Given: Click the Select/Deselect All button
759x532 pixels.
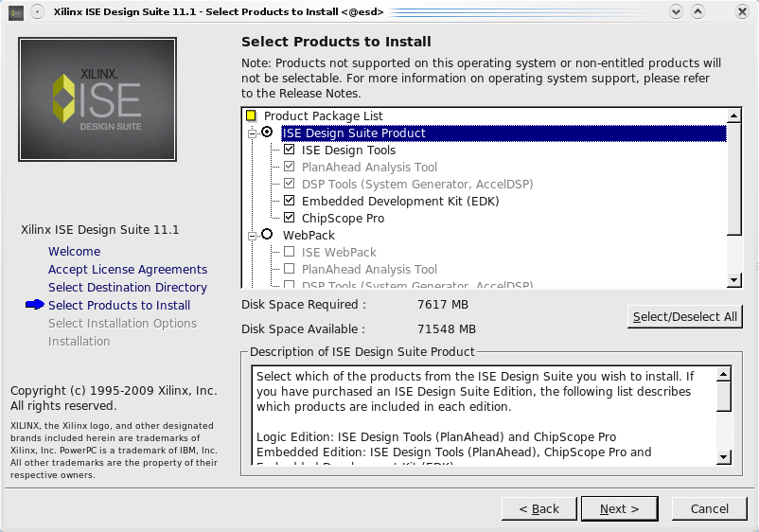Looking at the screenshot, I should (x=685, y=316).
